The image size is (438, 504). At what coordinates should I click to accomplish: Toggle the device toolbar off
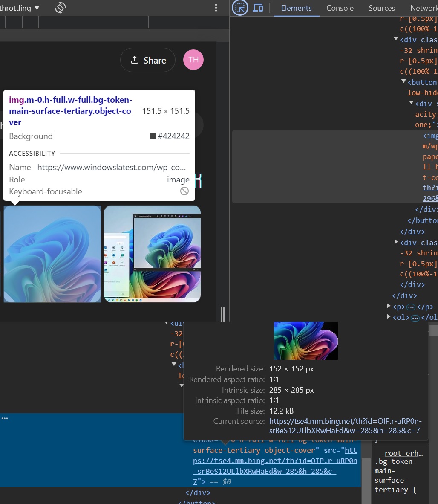click(258, 8)
